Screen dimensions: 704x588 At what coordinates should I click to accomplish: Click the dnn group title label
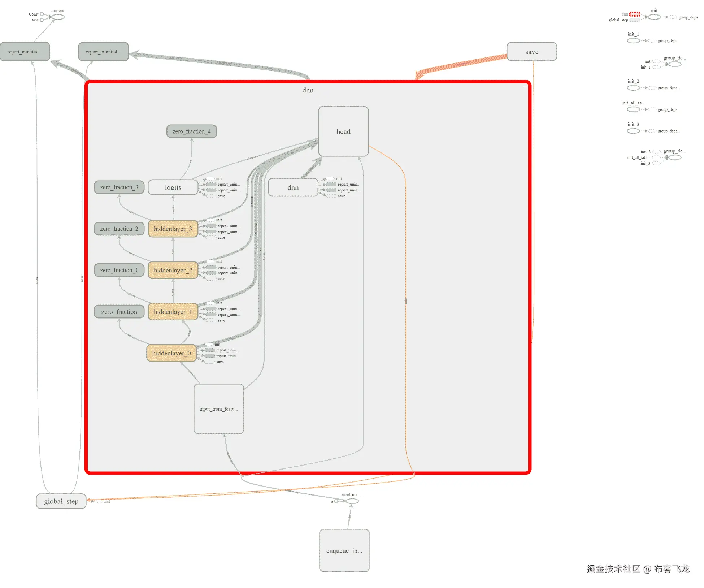[308, 90]
